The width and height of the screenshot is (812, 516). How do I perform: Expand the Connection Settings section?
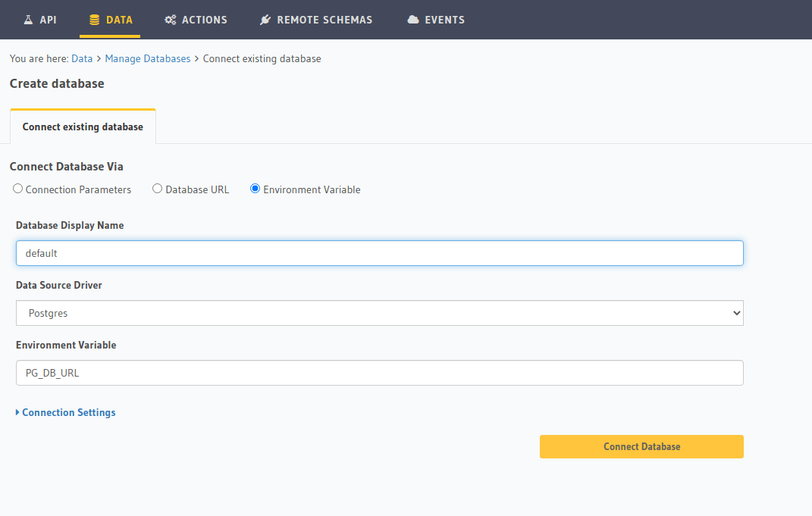(68, 412)
